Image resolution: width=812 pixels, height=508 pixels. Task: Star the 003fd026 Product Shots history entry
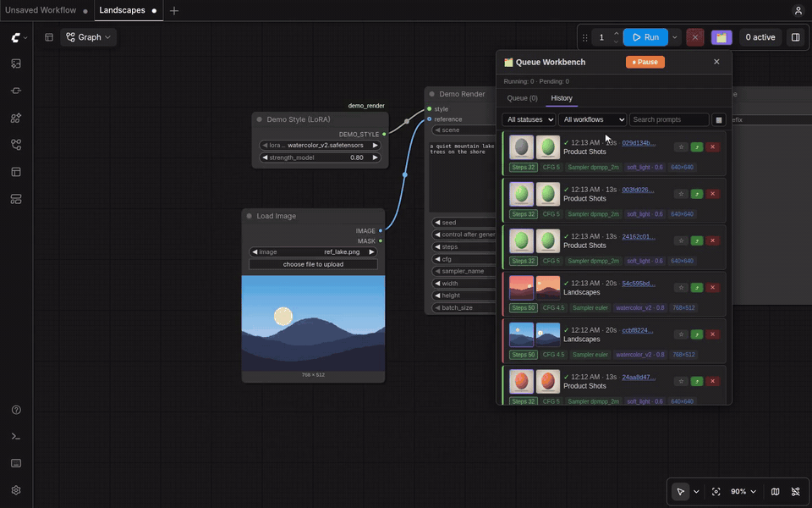681,194
